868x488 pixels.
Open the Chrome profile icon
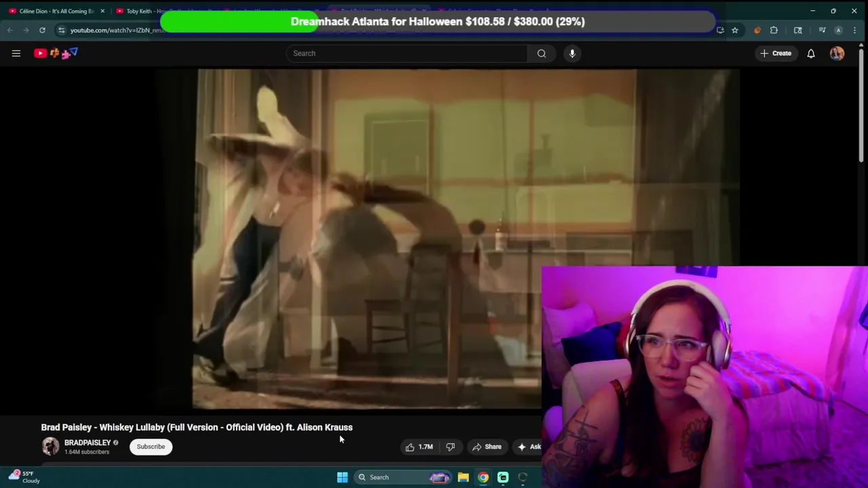click(838, 30)
